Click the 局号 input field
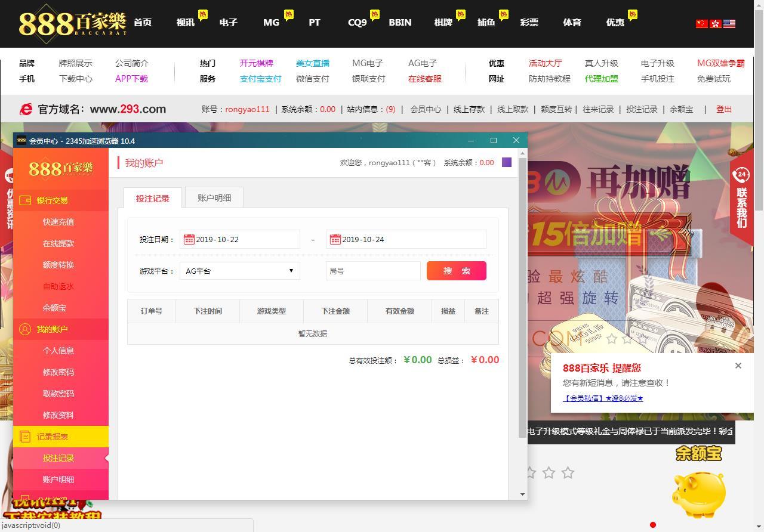Image resolution: width=764 pixels, height=532 pixels. click(x=373, y=271)
